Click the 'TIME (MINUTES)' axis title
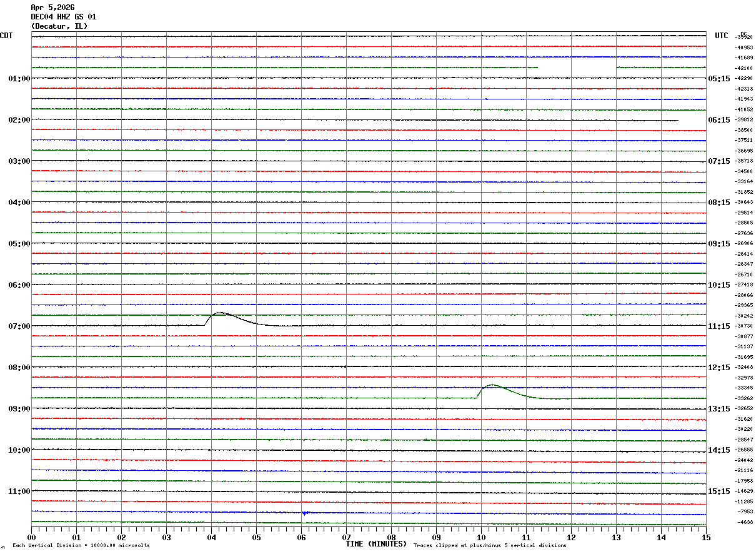Image resolution: width=756 pixels, height=554 pixels. point(376,544)
